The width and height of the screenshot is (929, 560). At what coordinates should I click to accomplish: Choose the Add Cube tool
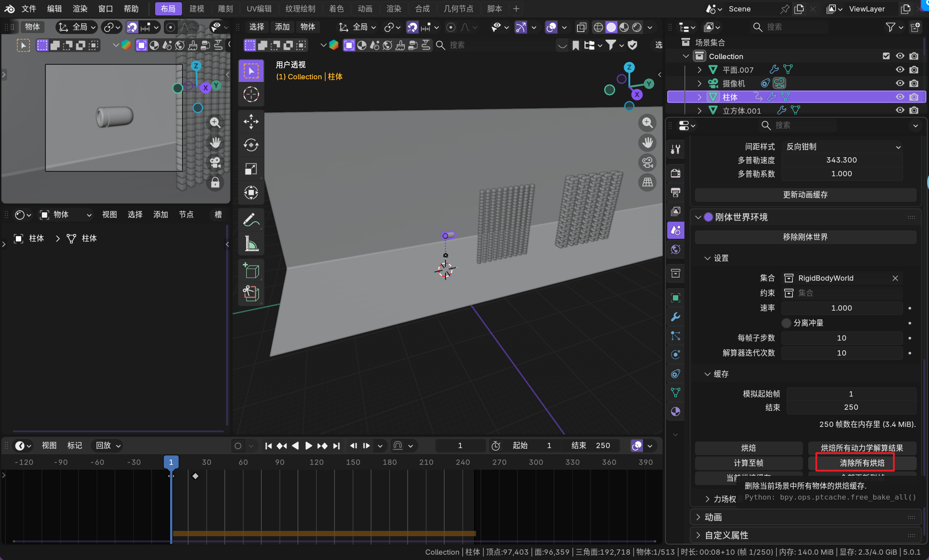[251, 270]
